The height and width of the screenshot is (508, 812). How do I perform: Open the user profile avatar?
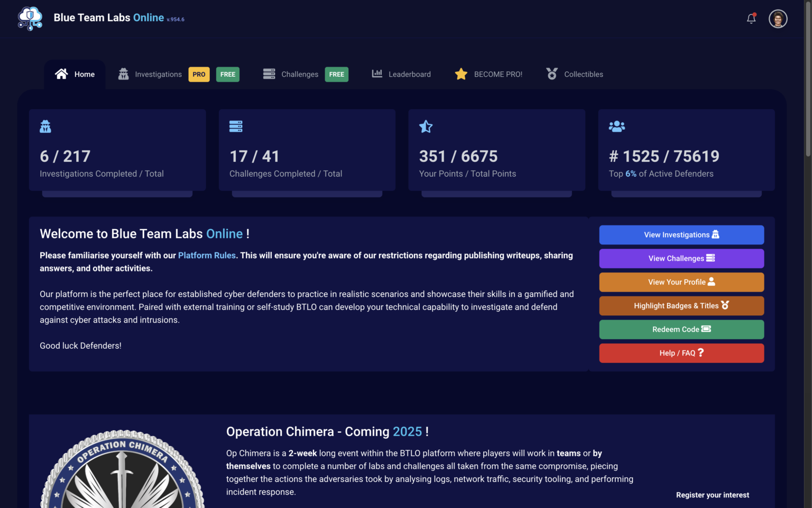(778, 19)
